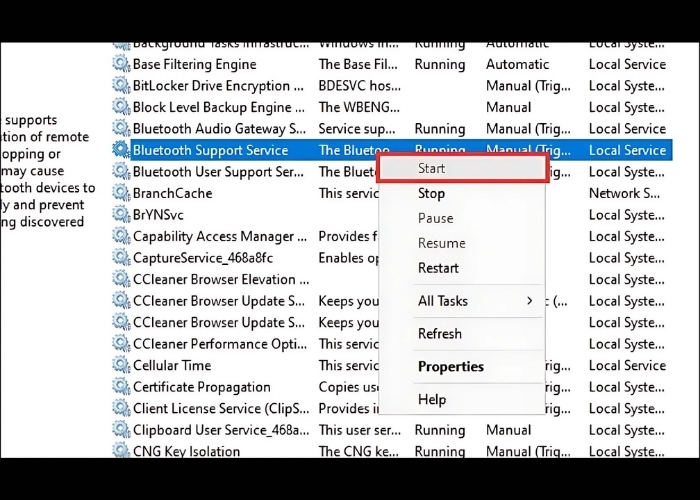Screen dimensions: 700x500
Task: Click the gear icon beside Cellular Time
Action: (121, 366)
